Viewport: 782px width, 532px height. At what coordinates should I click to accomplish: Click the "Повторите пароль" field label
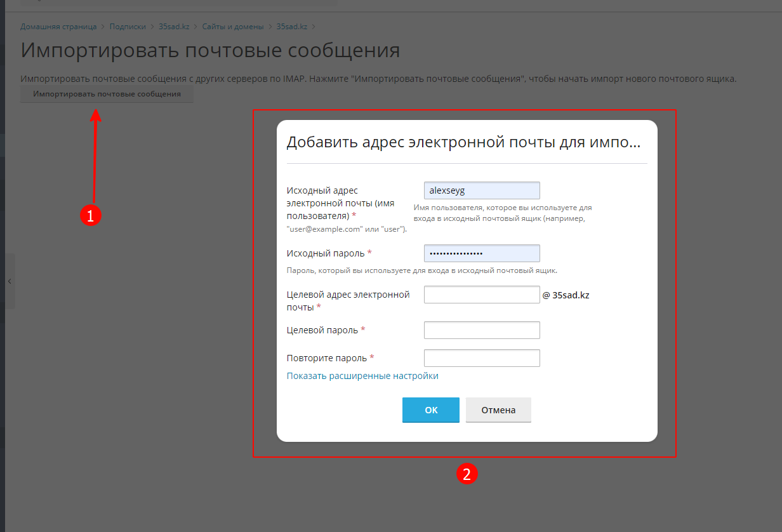pyautogui.click(x=326, y=358)
